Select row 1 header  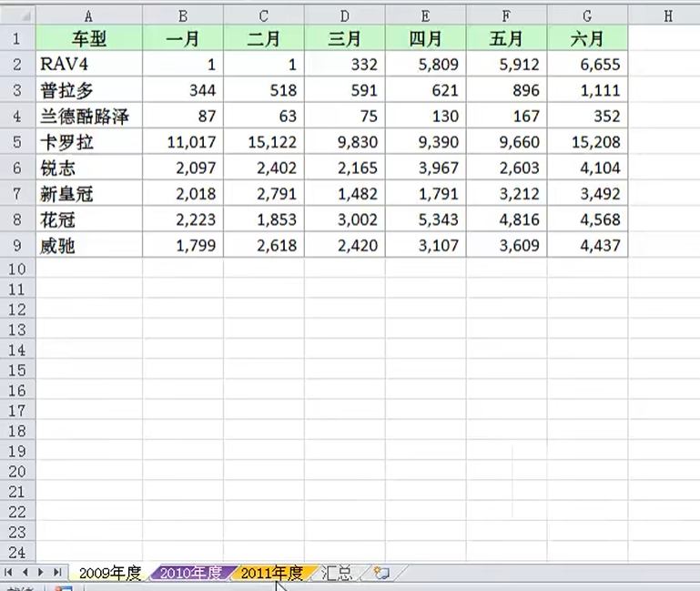17,38
